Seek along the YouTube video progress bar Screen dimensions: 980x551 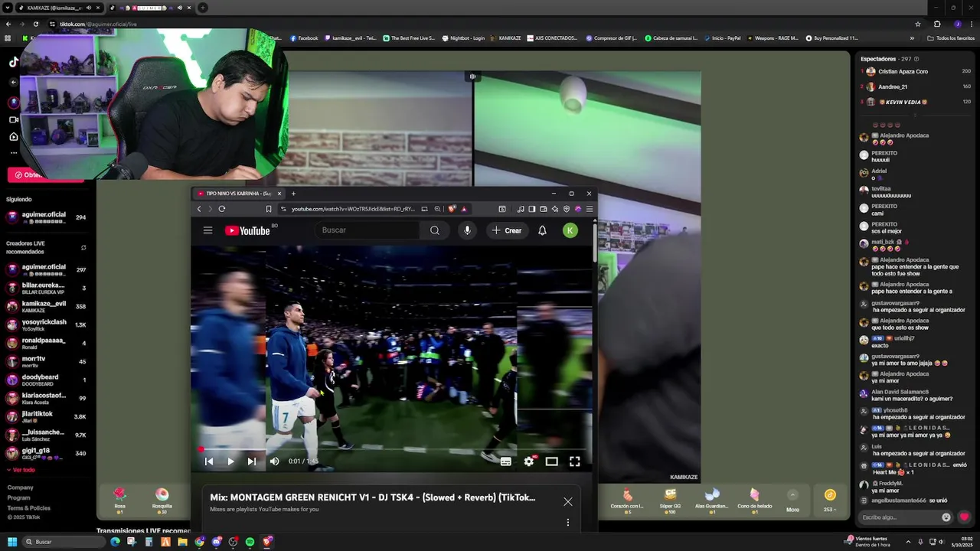coord(392,450)
